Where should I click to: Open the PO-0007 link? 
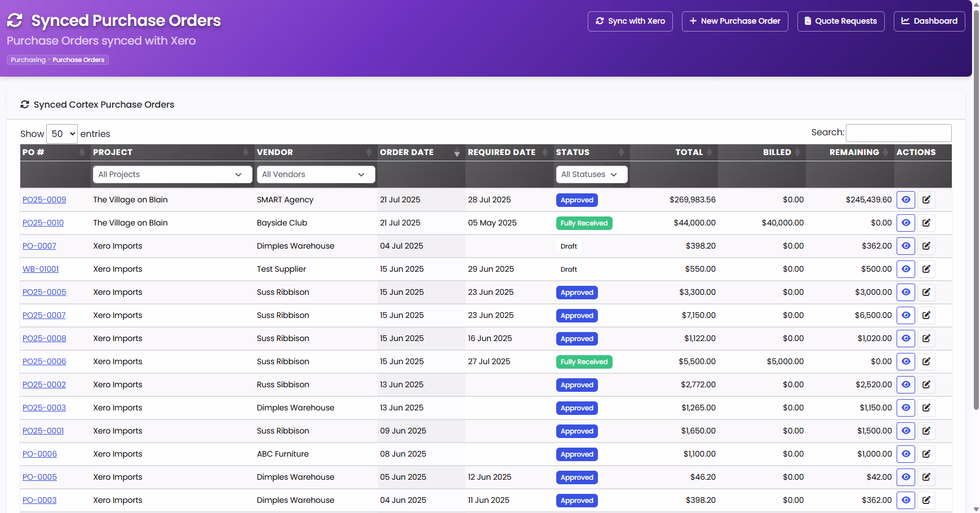click(39, 246)
